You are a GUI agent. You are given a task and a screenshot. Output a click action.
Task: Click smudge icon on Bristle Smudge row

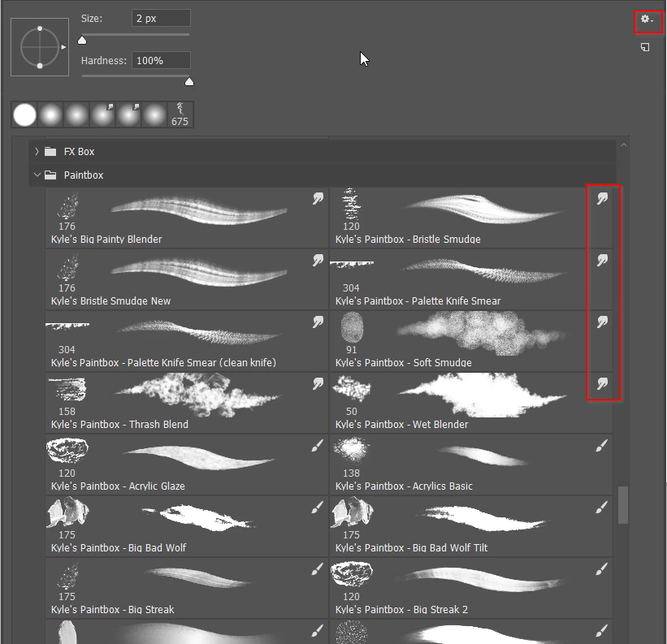pos(602,198)
